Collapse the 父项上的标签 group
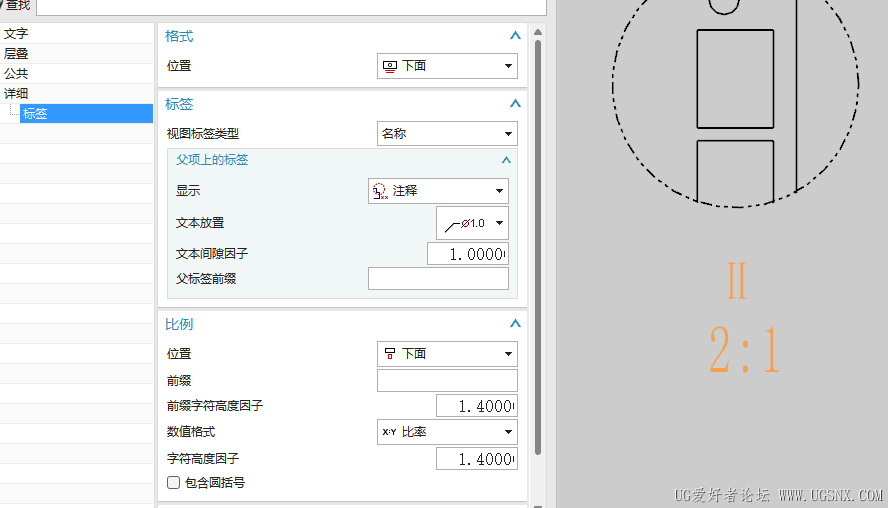 (506, 160)
